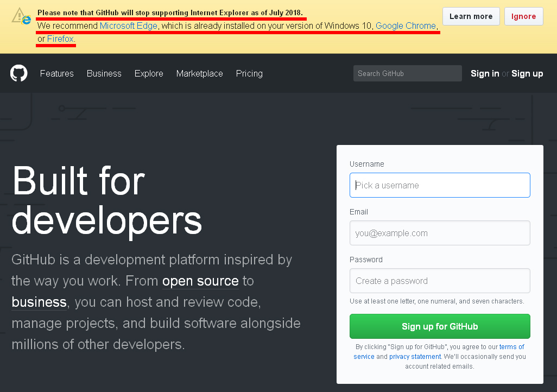Click the GitHub Octocat logo
This screenshot has height=392, width=557.
click(19, 73)
